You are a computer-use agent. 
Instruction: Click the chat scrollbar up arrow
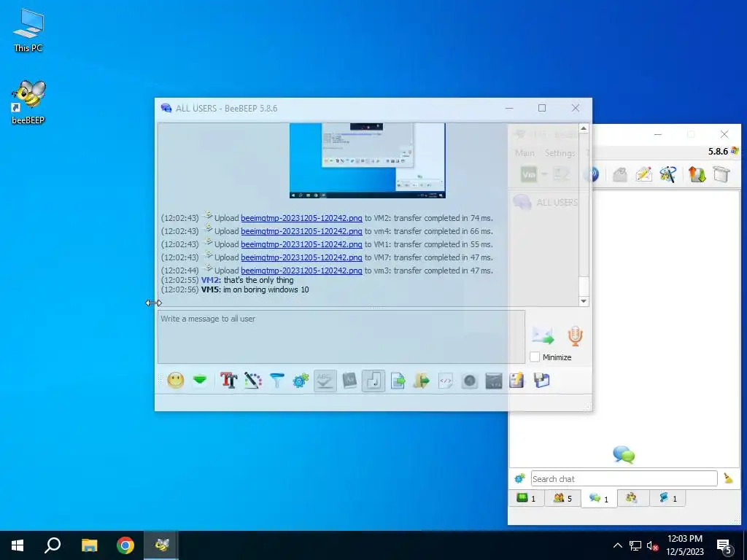click(584, 128)
